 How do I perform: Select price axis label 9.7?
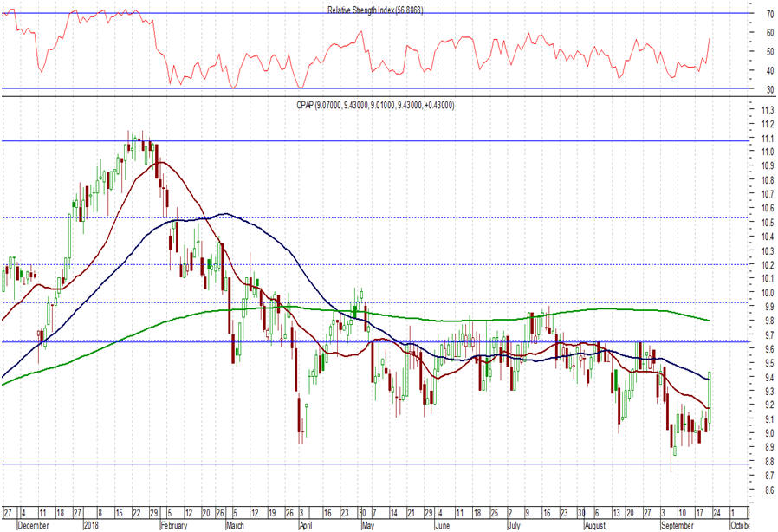tap(769, 335)
